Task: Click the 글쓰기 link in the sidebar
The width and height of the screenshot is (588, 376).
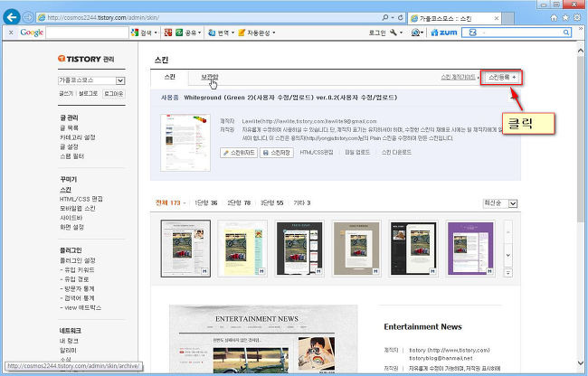Action: pos(66,93)
